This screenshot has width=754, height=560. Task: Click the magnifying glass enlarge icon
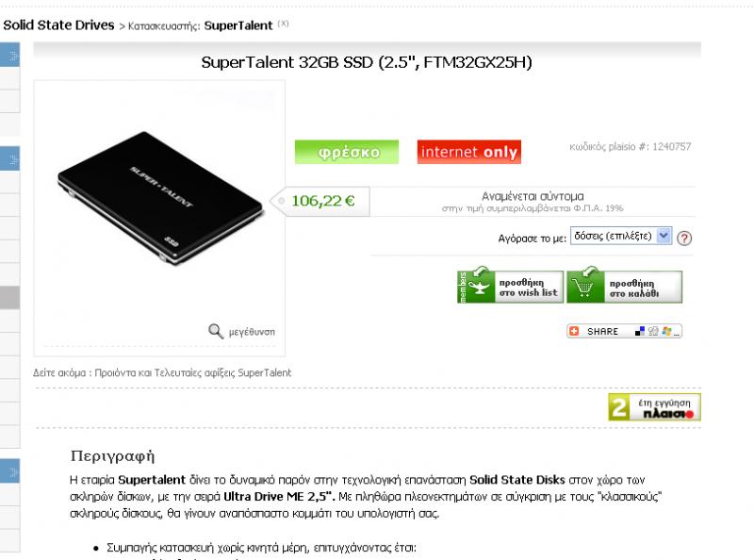[x=216, y=331]
